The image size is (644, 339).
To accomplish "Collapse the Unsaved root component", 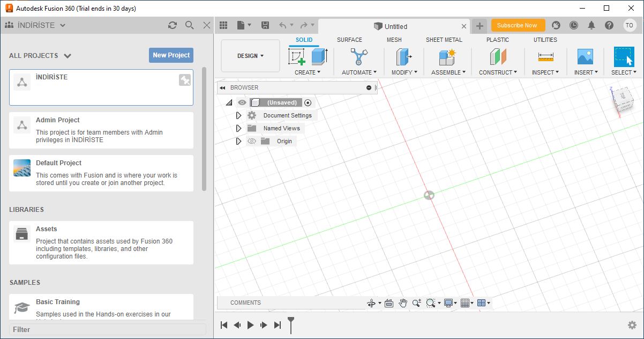I will click(x=229, y=102).
